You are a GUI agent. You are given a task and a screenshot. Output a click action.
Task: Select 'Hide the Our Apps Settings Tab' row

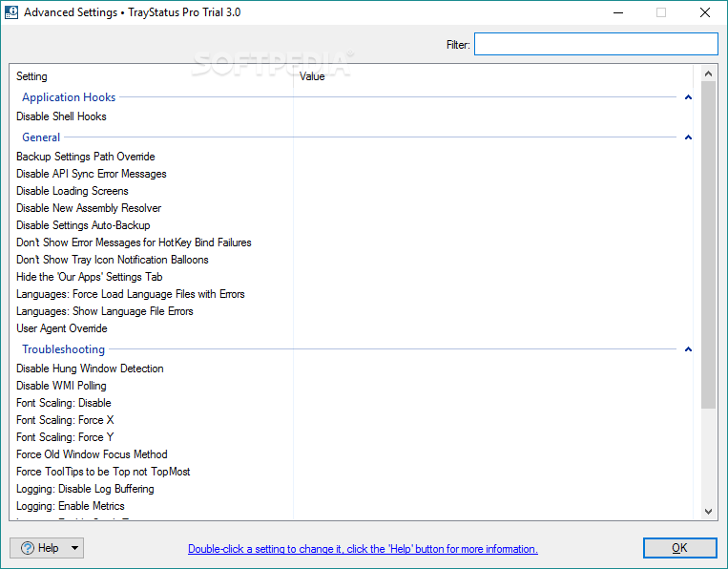pyautogui.click(x=89, y=276)
